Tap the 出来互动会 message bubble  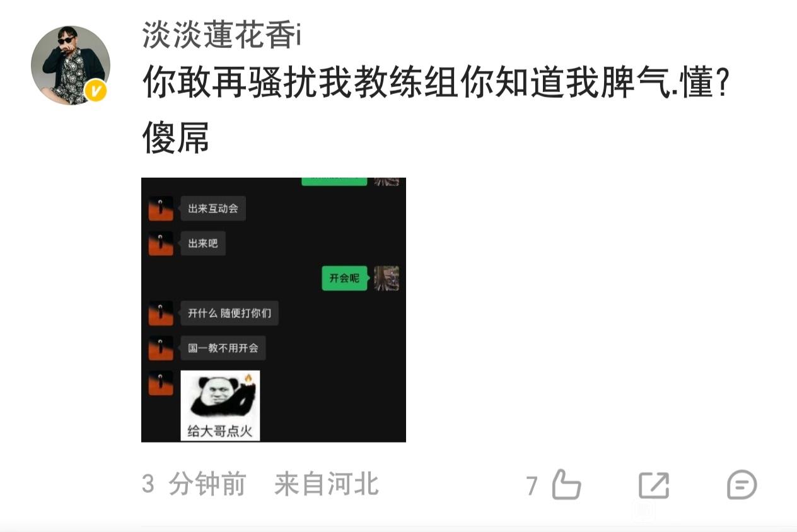click(213, 209)
